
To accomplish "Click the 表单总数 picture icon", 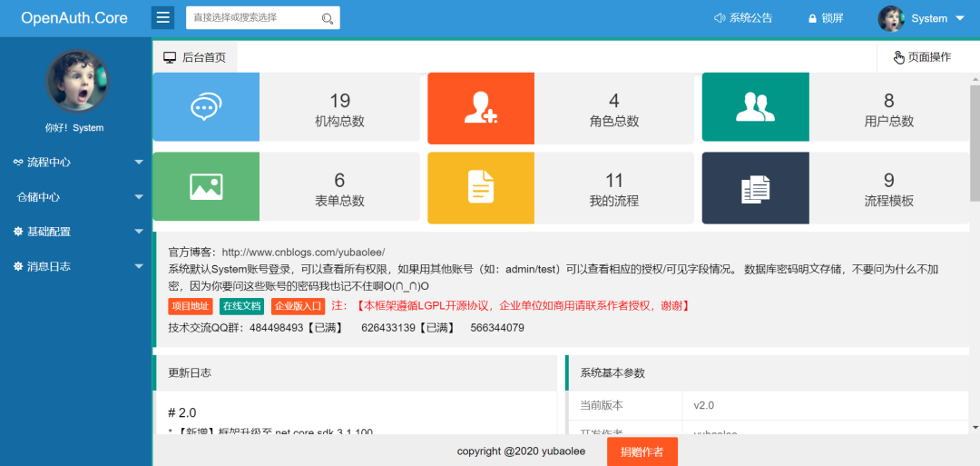I will coord(206,186).
